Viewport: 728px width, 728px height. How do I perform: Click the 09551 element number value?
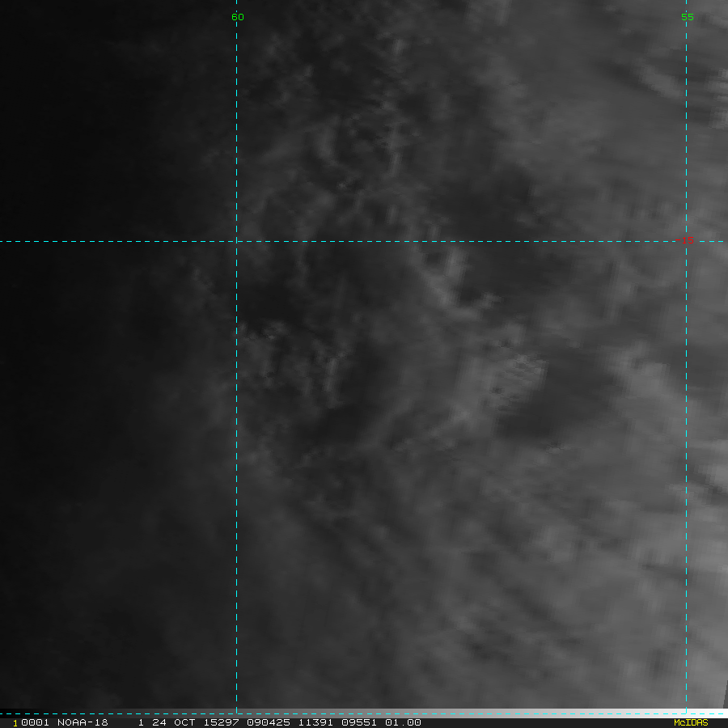[x=359, y=722]
